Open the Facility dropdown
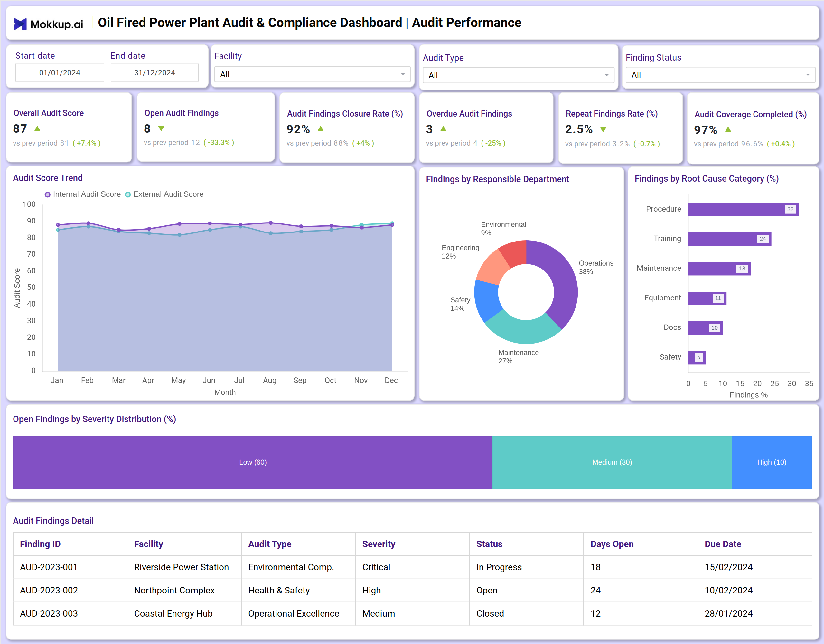 (x=313, y=74)
